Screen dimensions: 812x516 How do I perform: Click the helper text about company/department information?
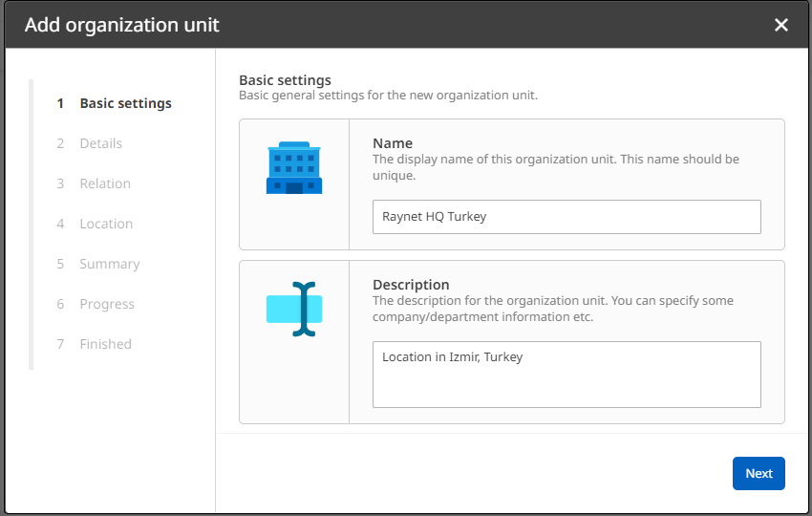point(552,309)
